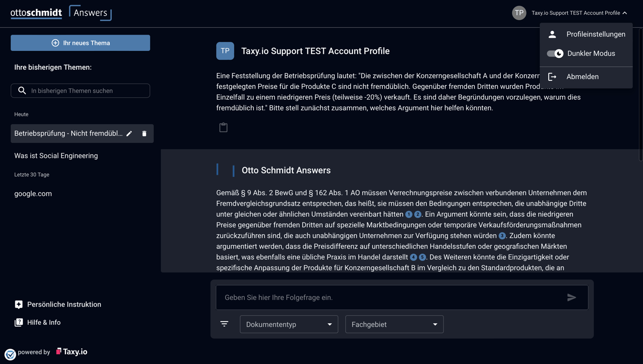Screen dimensions: 643x364
Task: Click the search magnifier in the topic search field
Action: pyautogui.click(x=22, y=90)
